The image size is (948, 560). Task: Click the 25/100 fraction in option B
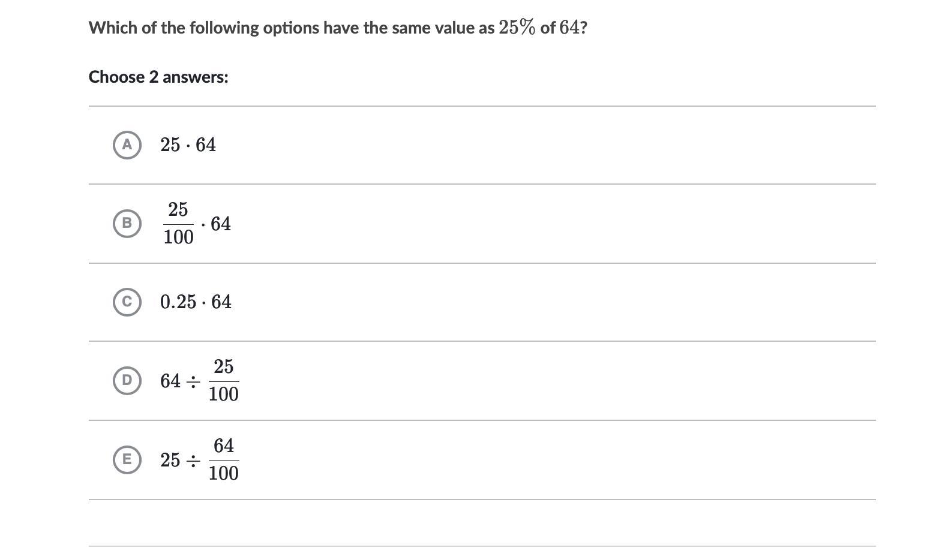178,224
